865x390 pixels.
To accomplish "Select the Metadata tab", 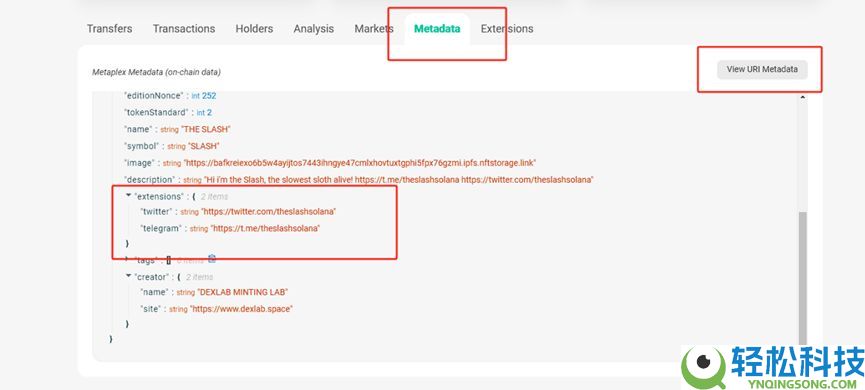I will tap(437, 29).
